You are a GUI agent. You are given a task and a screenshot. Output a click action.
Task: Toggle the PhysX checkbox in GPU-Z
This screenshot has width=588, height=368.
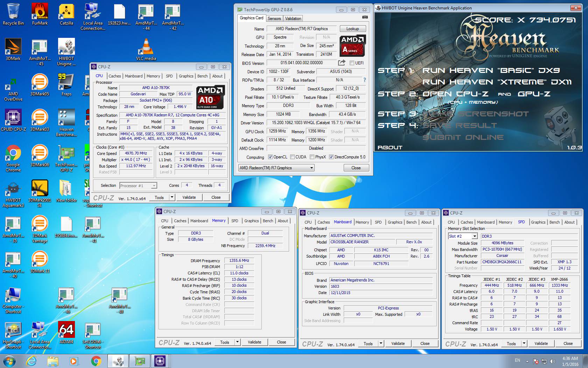coord(312,157)
